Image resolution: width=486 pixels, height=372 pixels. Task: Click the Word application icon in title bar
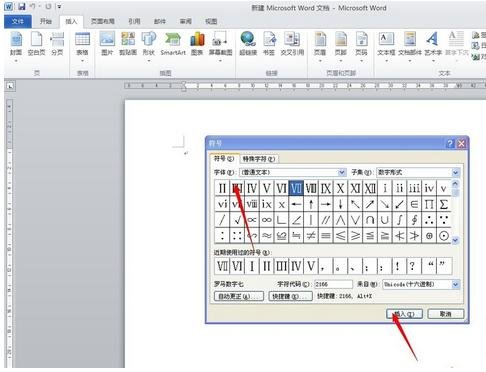tap(8, 7)
